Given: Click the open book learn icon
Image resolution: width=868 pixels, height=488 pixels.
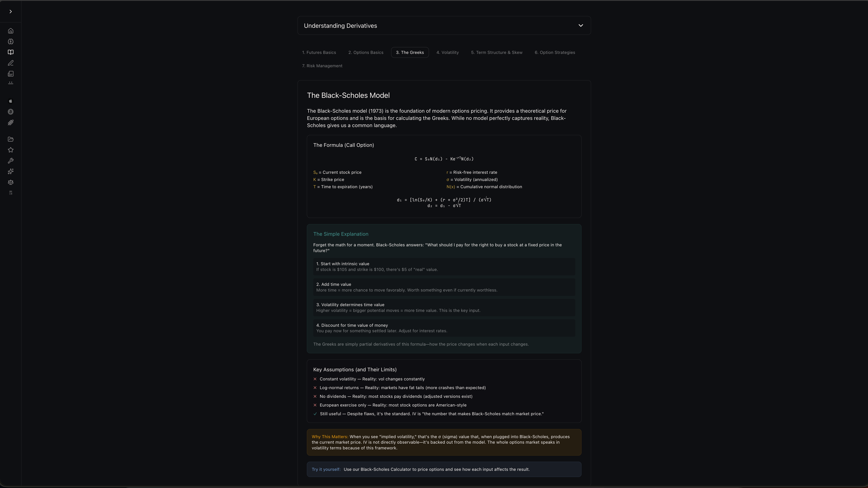Looking at the screenshot, I should [x=10, y=52].
